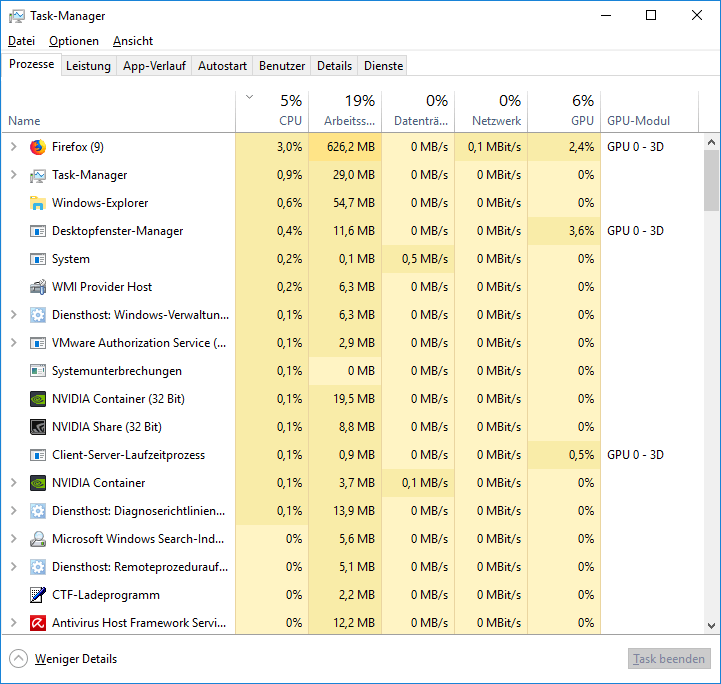Click the NVIDIA Share (32 Bit) icon
The width and height of the screenshot is (721, 684).
(38, 427)
